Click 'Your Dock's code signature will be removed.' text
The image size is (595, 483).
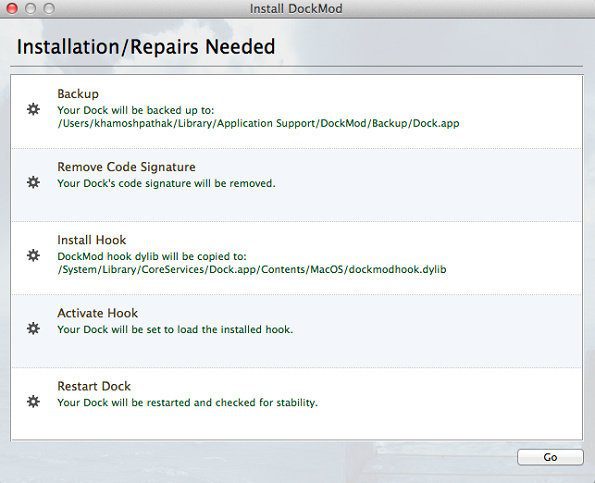(x=166, y=183)
